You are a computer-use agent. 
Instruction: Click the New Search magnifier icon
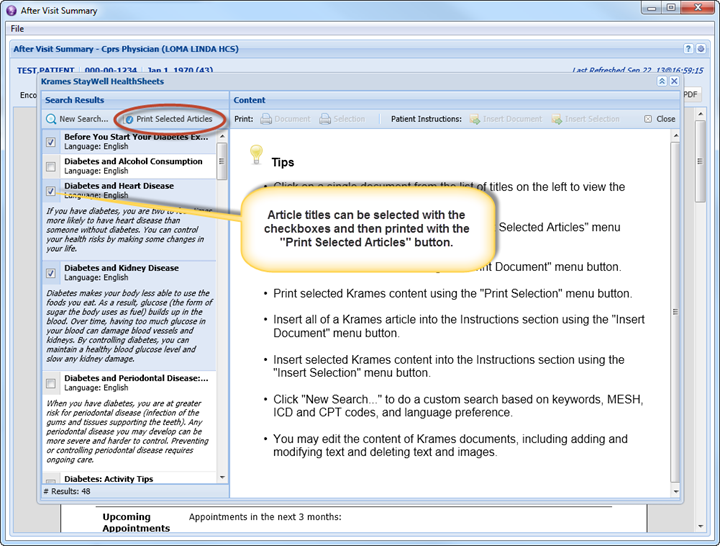(x=51, y=119)
